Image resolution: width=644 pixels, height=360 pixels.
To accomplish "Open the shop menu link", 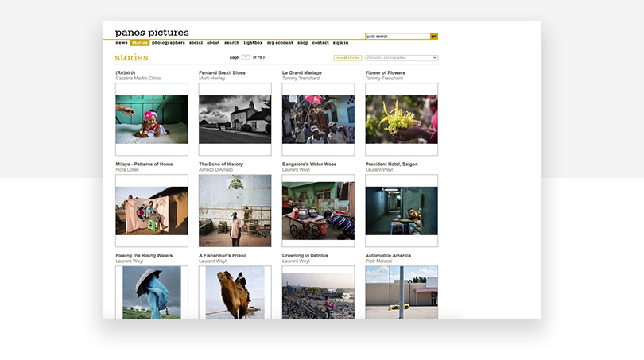I will pos(303,43).
